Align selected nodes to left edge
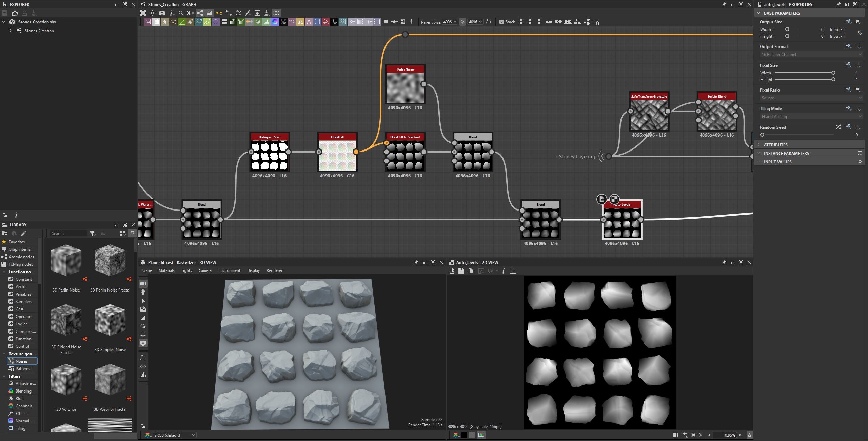Image resolution: width=868 pixels, height=441 pixels. point(521,22)
